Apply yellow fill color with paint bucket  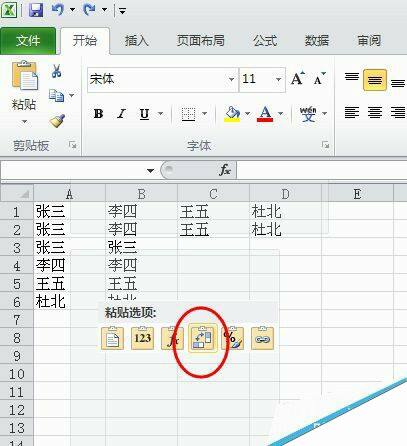(232, 114)
